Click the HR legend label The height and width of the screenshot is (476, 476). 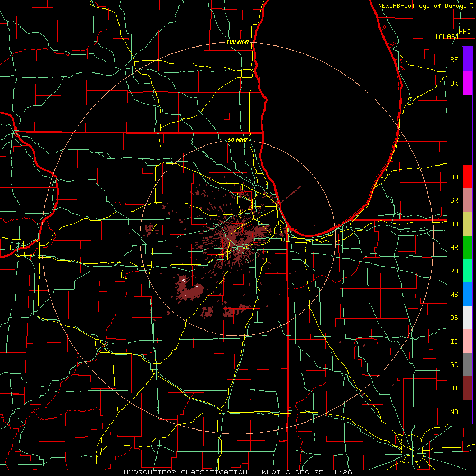[x=454, y=248]
